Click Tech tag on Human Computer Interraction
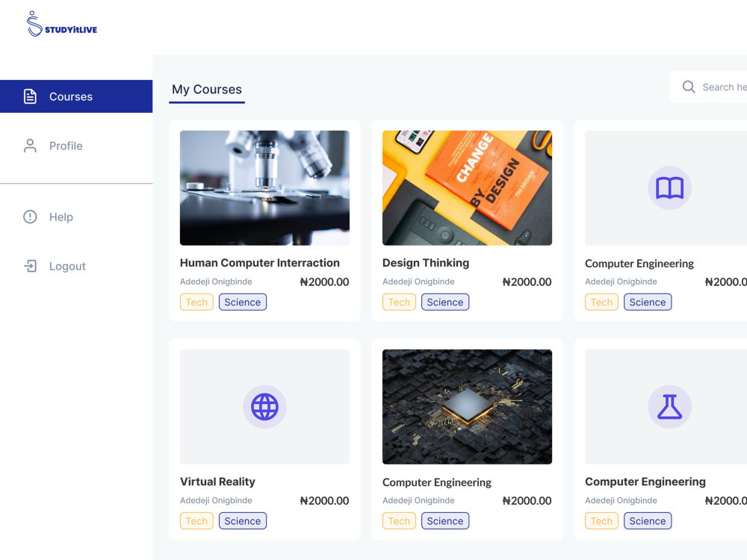 (196, 302)
